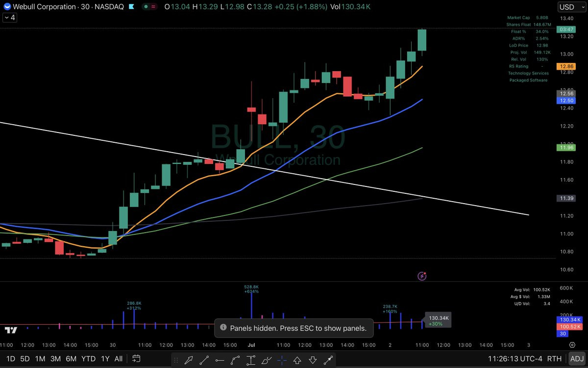
Task: Click the TradingView logo
Action: tap(11, 330)
